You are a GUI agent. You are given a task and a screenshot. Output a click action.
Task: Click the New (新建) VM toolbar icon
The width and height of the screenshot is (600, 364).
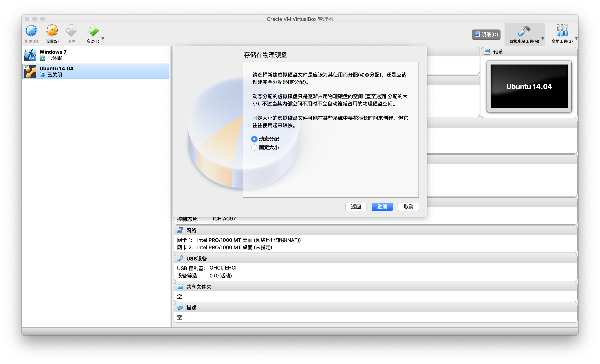coord(31,31)
